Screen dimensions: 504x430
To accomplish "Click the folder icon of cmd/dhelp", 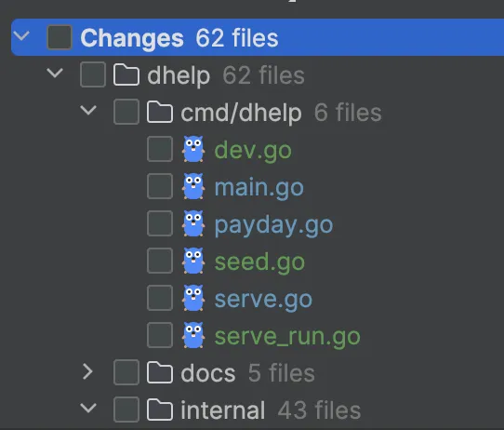I will (x=160, y=112).
